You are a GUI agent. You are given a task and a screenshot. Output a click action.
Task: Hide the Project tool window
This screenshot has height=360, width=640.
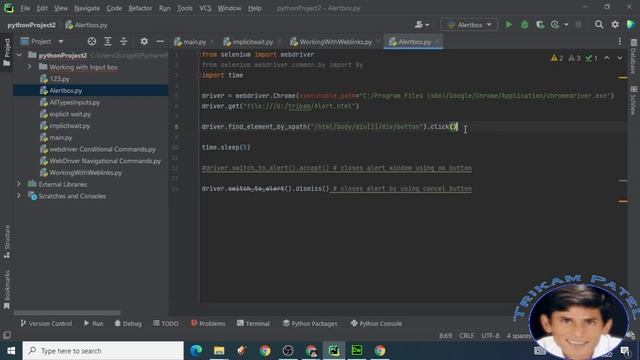tap(160, 41)
